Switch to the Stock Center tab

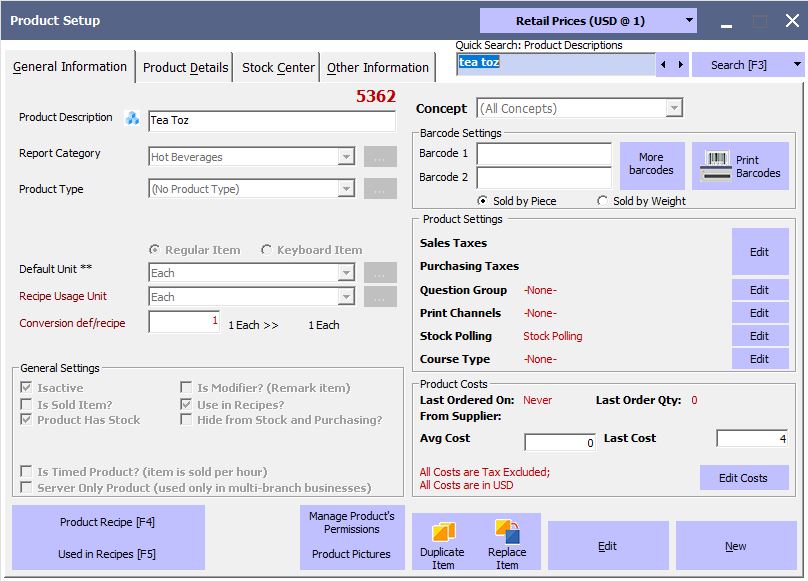(x=278, y=68)
